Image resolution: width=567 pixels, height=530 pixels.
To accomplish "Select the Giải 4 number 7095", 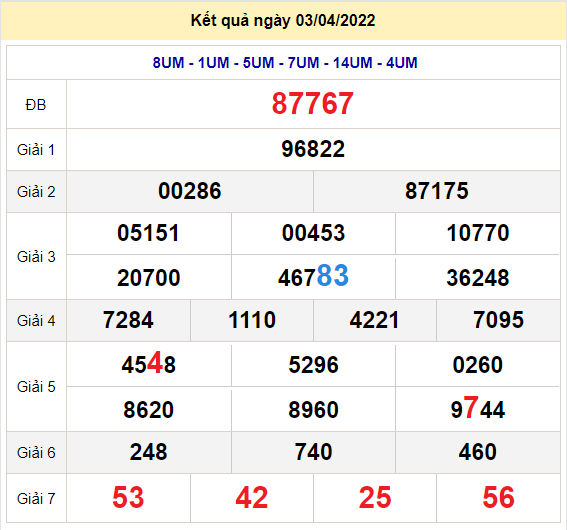I will [x=498, y=320].
